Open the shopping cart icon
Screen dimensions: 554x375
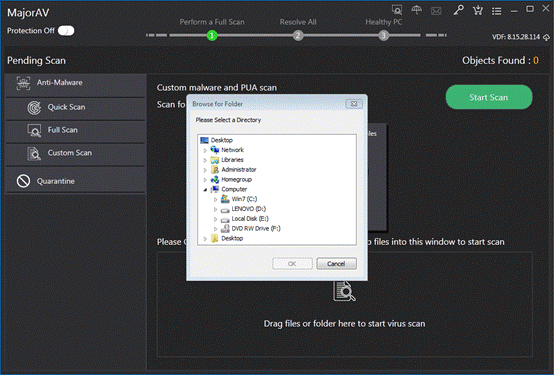point(478,10)
